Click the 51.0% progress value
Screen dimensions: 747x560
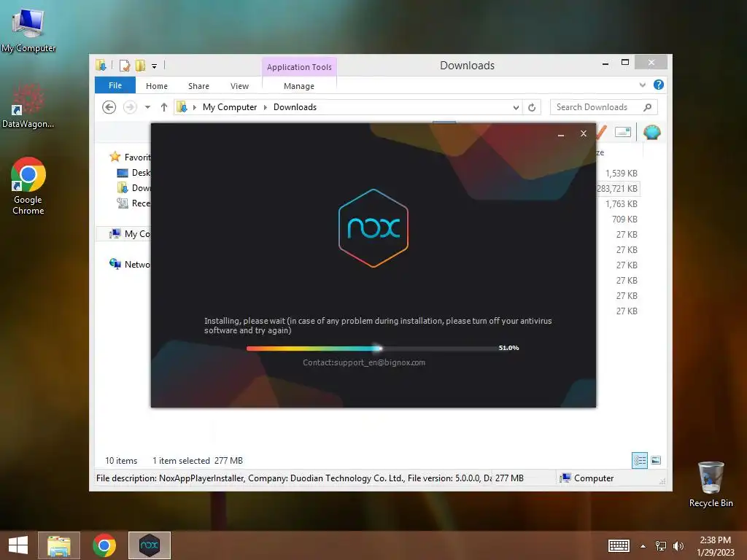pyautogui.click(x=508, y=348)
